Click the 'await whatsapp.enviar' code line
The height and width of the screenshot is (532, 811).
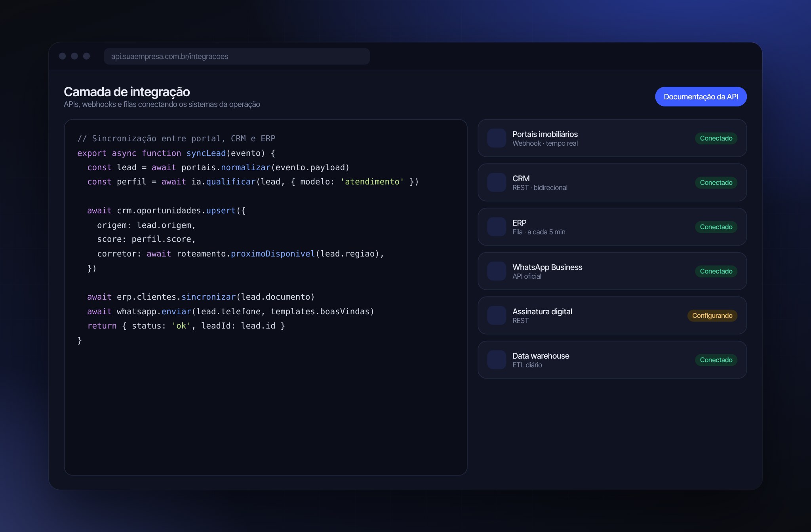pyautogui.click(x=230, y=312)
